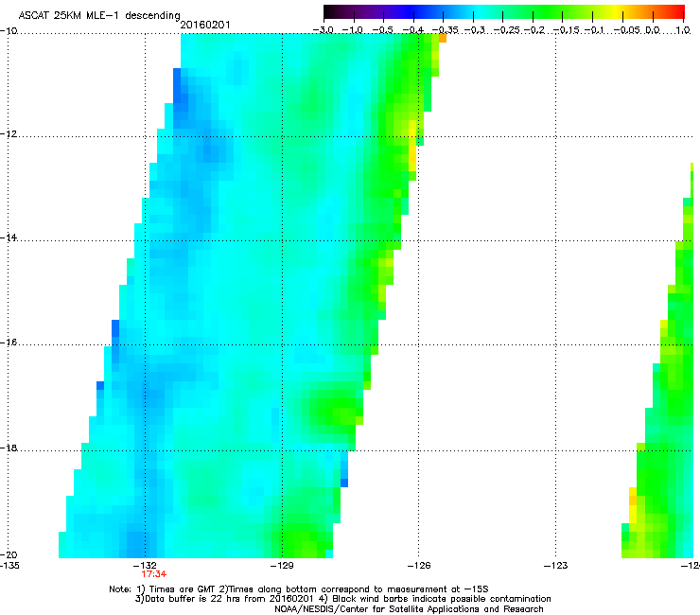700x615 pixels.
Task: Click the orange data cell at the swath's top corner
Action: (x=443, y=38)
